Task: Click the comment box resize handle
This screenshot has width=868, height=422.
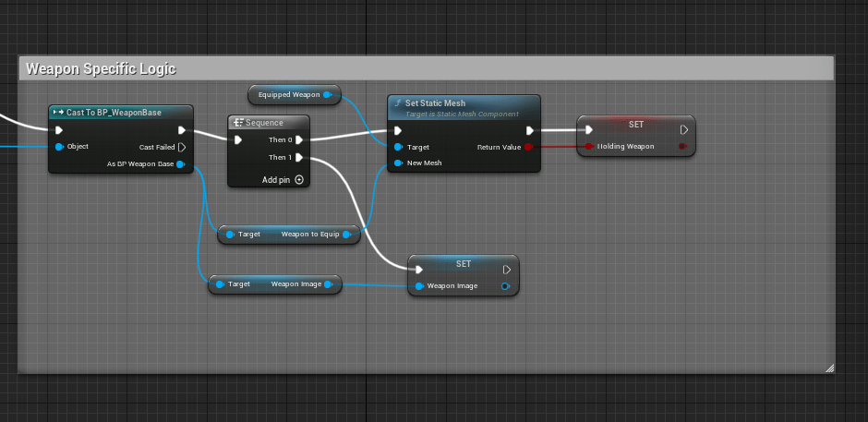Action: [828, 368]
